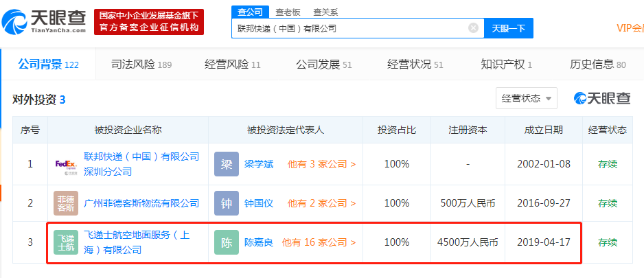Image resolution: width=644 pixels, height=278 pixels.
Task: Select the 500万人民币 capital cell
Action: pos(468,203)
